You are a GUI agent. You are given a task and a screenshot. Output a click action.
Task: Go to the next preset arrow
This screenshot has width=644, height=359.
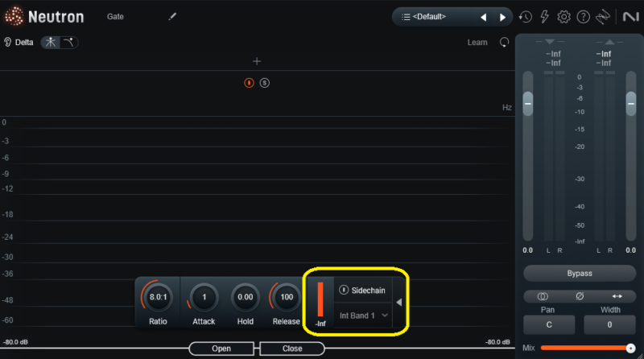pyautogui.click(x=502, y=17)
